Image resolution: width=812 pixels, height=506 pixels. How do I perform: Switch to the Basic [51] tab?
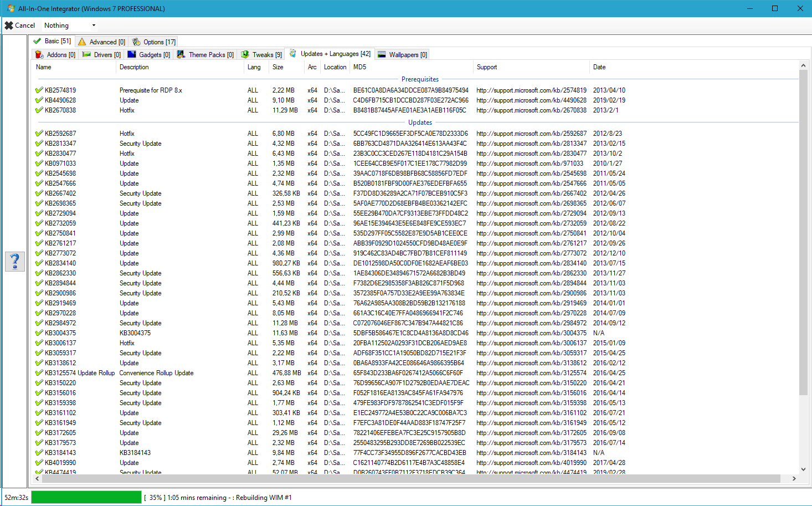pyautogui.click(x=52, y=41)
